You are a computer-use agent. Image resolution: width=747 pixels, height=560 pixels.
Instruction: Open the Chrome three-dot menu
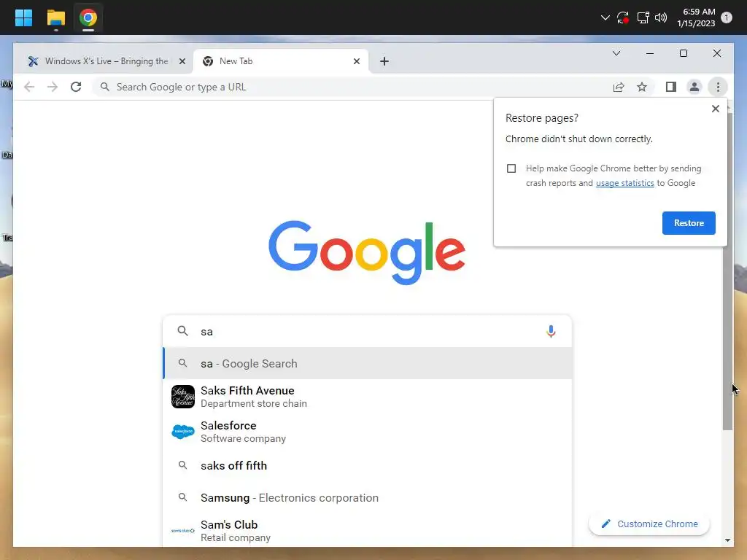(718, 87)
